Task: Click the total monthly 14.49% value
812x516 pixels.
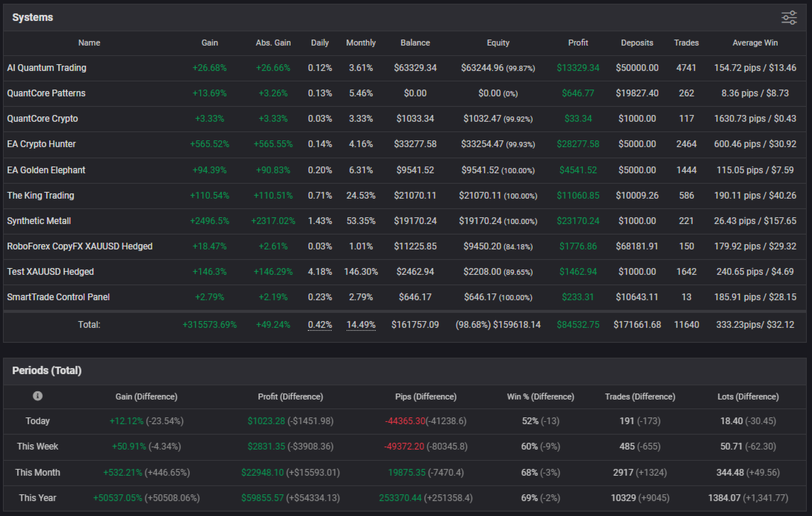Action: coord(361,325)
